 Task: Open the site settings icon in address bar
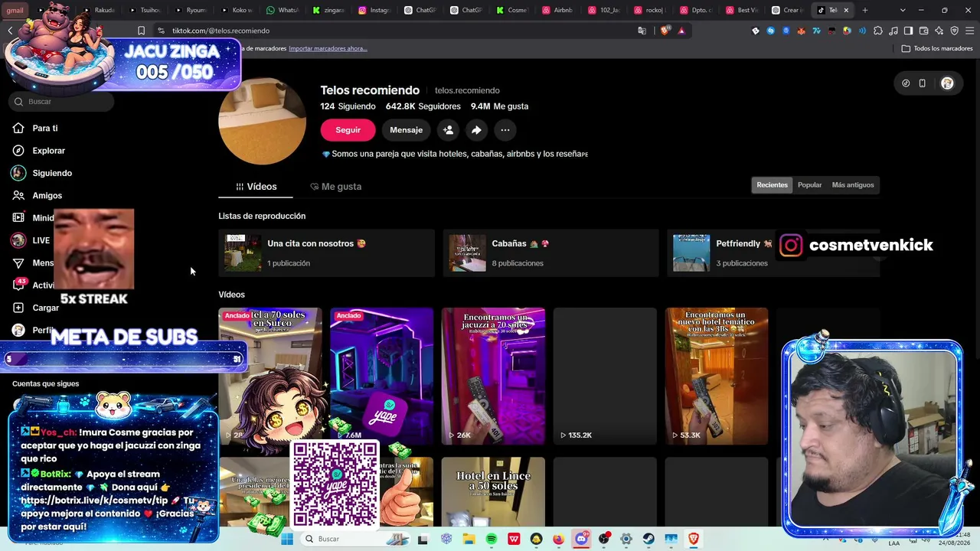(161, 31)
